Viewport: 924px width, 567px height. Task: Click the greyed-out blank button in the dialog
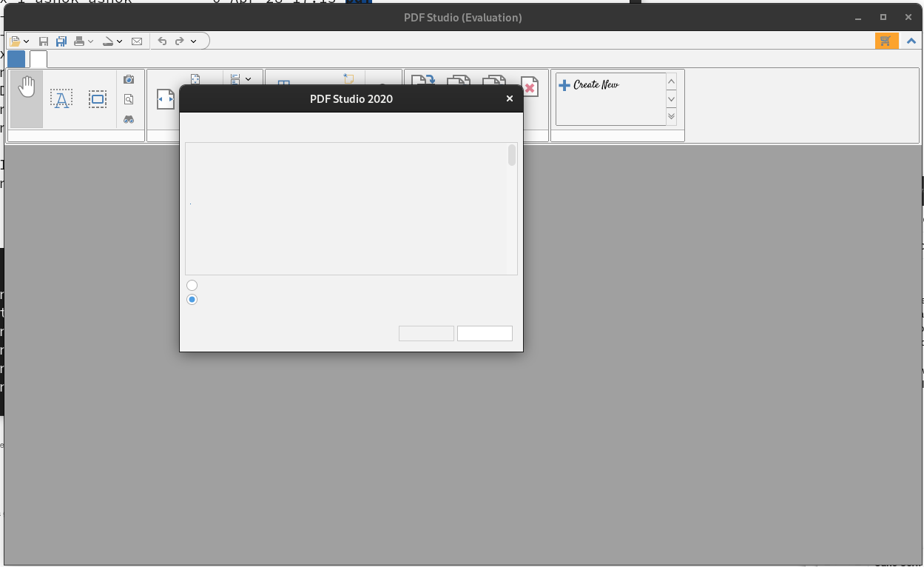426,334
